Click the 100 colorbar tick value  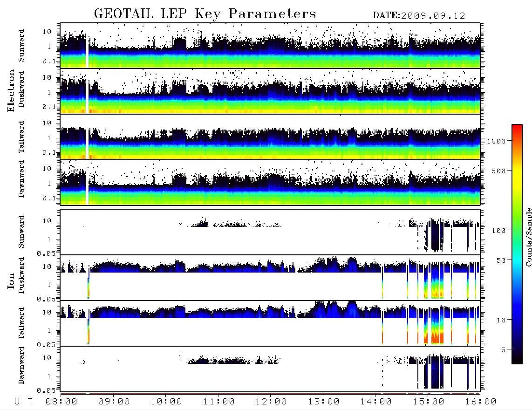pyautogui.click(x=498, y=231)
